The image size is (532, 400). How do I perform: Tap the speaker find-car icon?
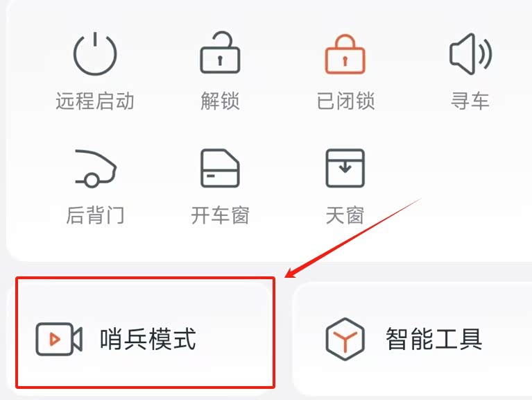point(470,54)
